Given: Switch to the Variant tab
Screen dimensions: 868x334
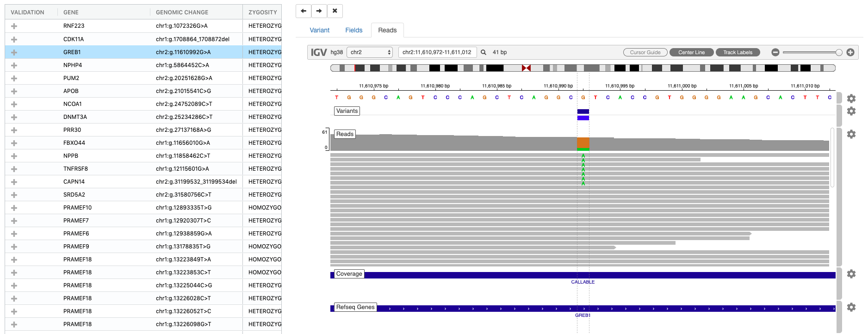Looking at the screenshot, I should coord(320,30).
